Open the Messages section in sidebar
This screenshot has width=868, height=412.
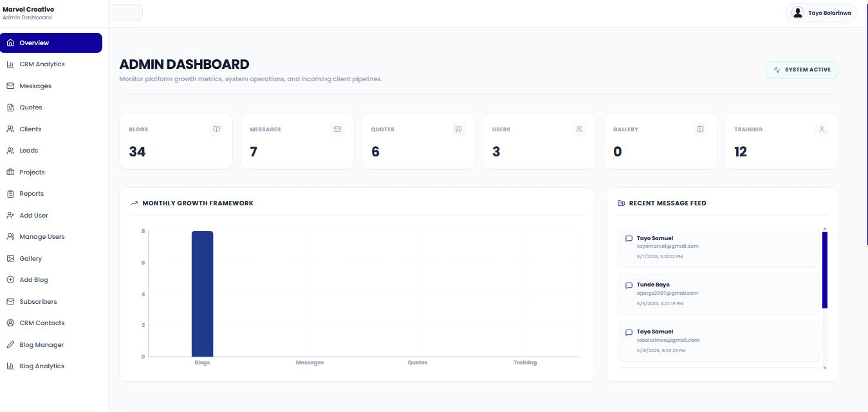51,86
